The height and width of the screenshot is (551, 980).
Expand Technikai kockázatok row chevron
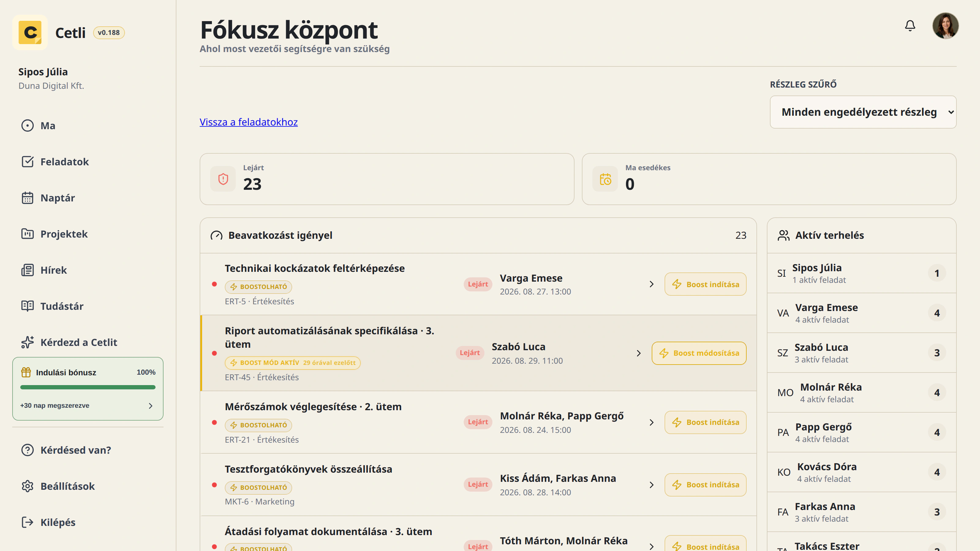pyautogui.click(x=651, y=284)
